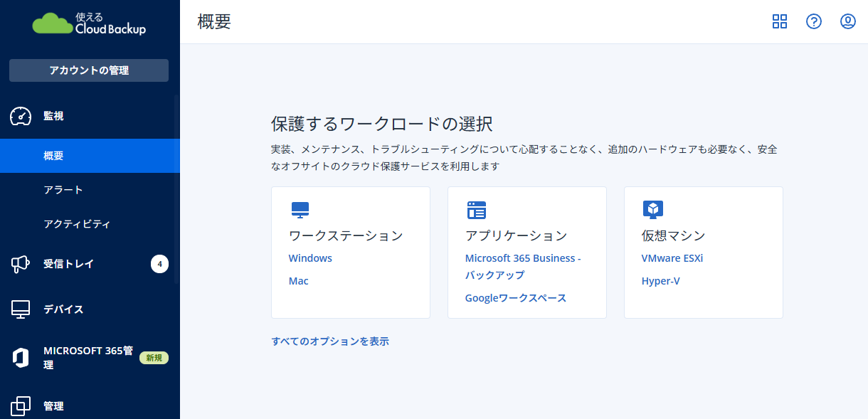Click 保護するワークロードの選択 heading

coord(382,124)
